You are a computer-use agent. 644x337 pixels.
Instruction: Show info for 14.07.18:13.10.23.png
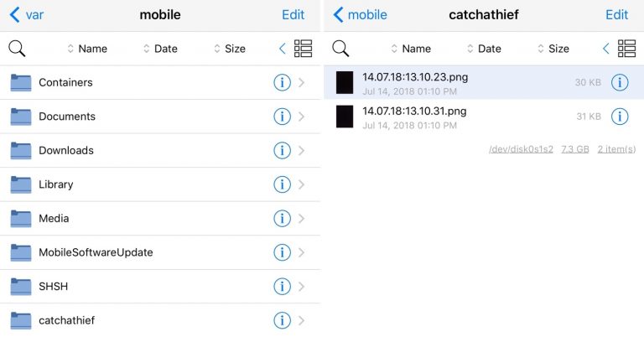(620, 82)
